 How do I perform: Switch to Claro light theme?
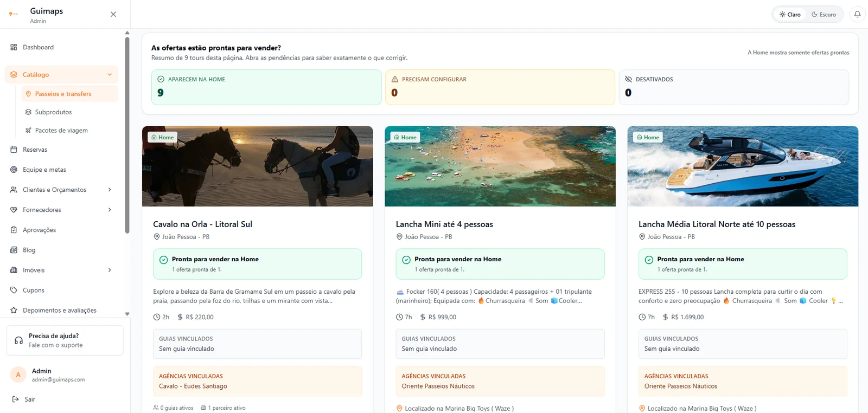coord(790,15)
